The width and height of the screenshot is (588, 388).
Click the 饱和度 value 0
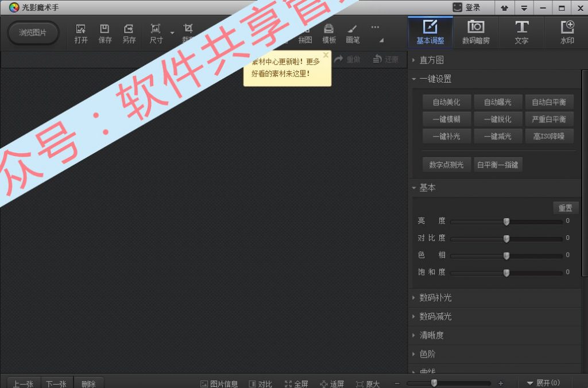pyautogui.click(x=568, y=272)
